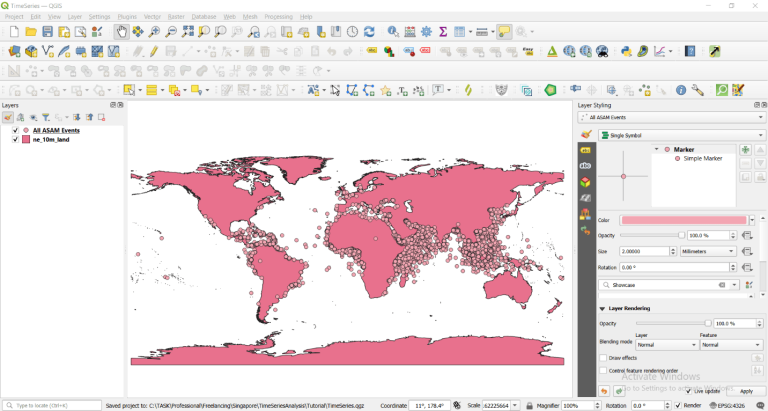Click the Temporal Controller clock icon
This screenshot has width=768, height=411.
pos(352,32)
